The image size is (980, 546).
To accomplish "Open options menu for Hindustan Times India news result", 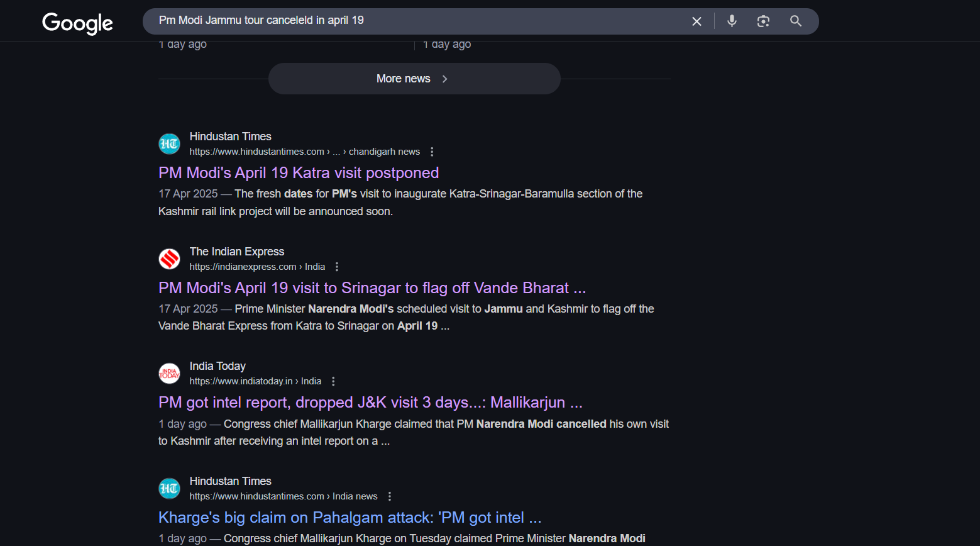I will point(390,496).
